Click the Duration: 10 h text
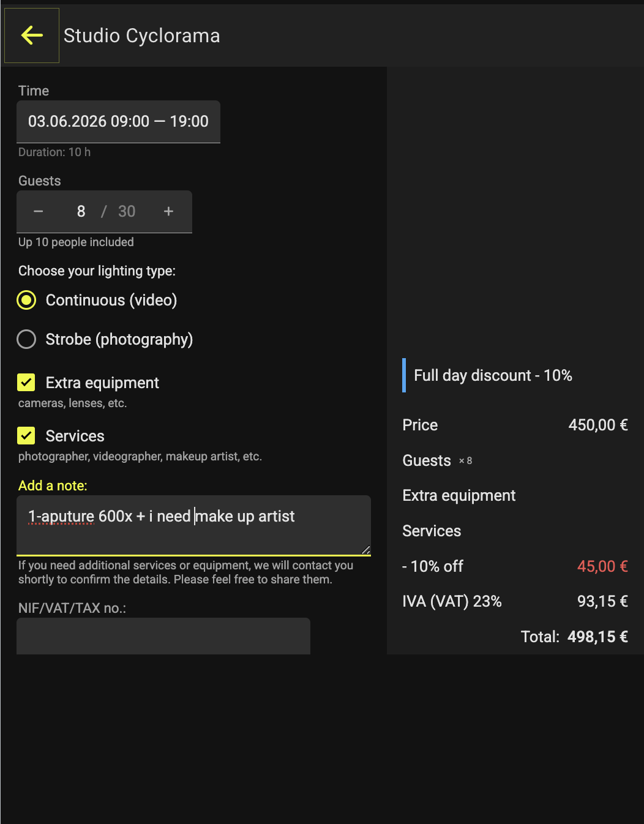644x824 pixels. [x=54, y=152]
